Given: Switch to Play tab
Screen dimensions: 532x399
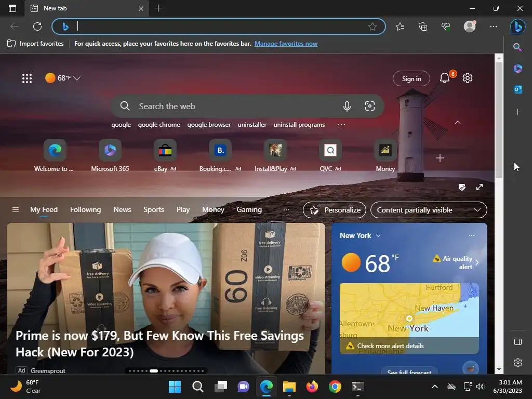Looking at the screenshot, I should click(x=183, y=210).
